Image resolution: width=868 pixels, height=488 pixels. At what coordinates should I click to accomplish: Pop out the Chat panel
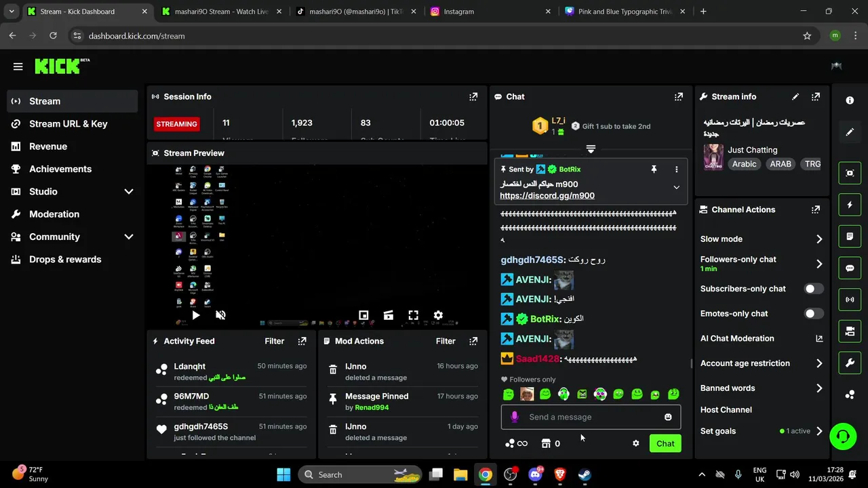click(679, 97)
